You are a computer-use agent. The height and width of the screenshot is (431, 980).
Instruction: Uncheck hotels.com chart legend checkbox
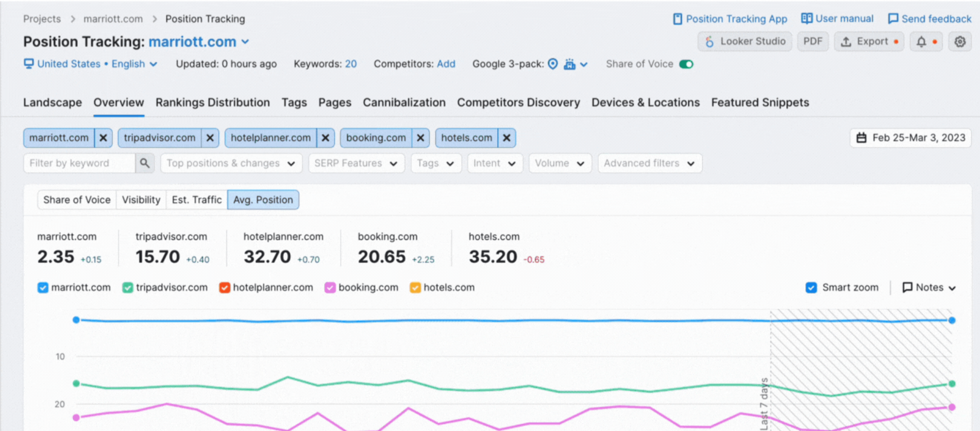pos(415,288)
